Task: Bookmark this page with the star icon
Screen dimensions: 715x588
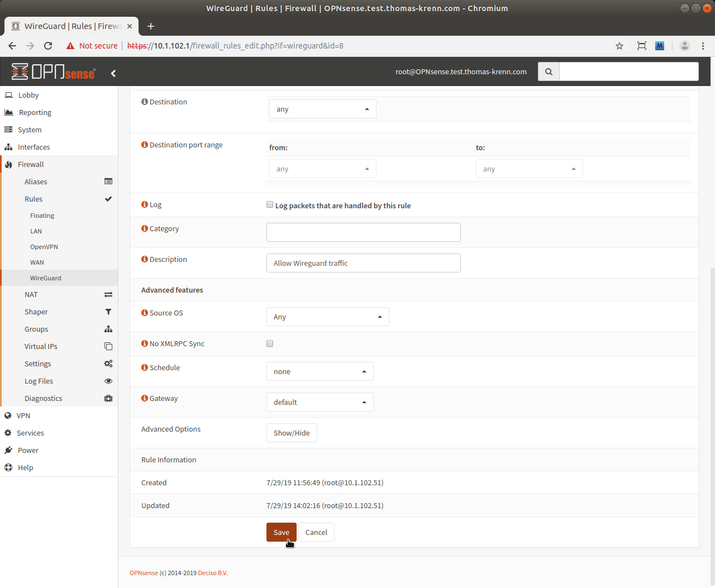Action: pos(619,46)
